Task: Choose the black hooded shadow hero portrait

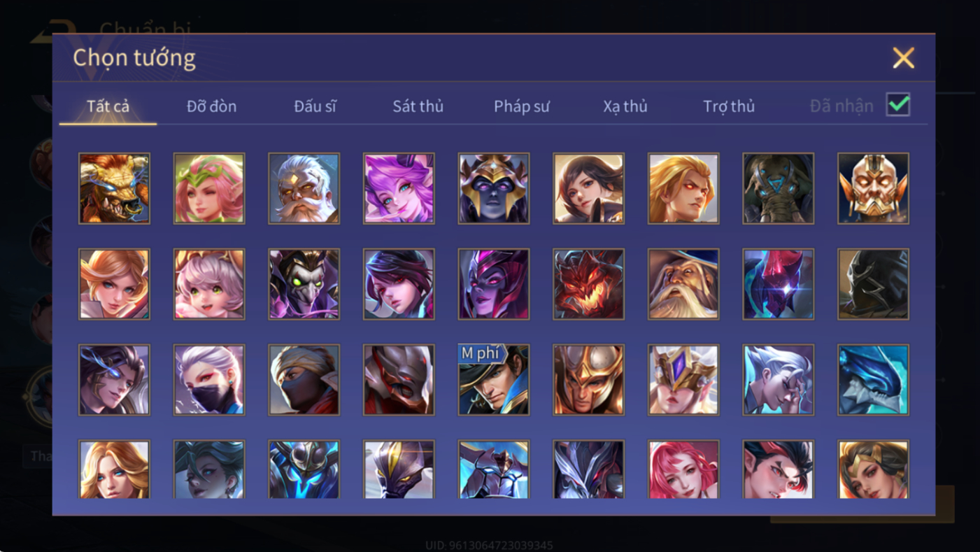Action: coord(874,284)
